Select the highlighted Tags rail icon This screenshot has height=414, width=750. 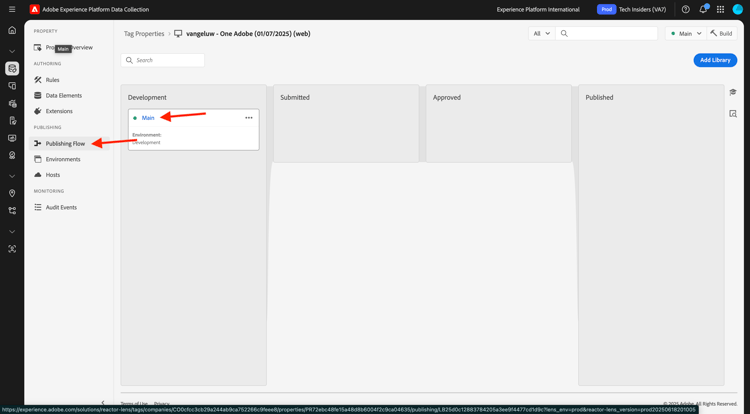click(12, 68)
